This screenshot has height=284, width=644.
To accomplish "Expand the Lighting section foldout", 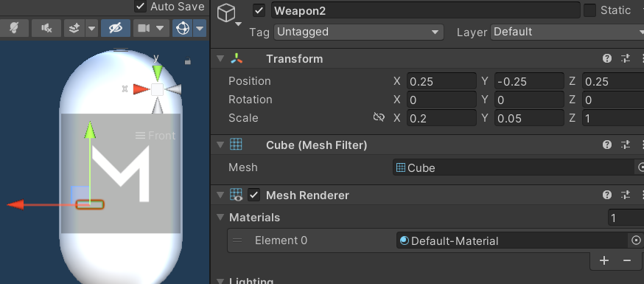I will pyautogui.click(x=220, y=283).
